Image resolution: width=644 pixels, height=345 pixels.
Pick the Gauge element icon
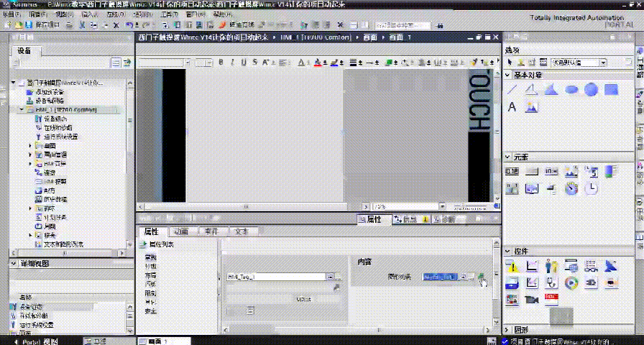tap(571, 188)
